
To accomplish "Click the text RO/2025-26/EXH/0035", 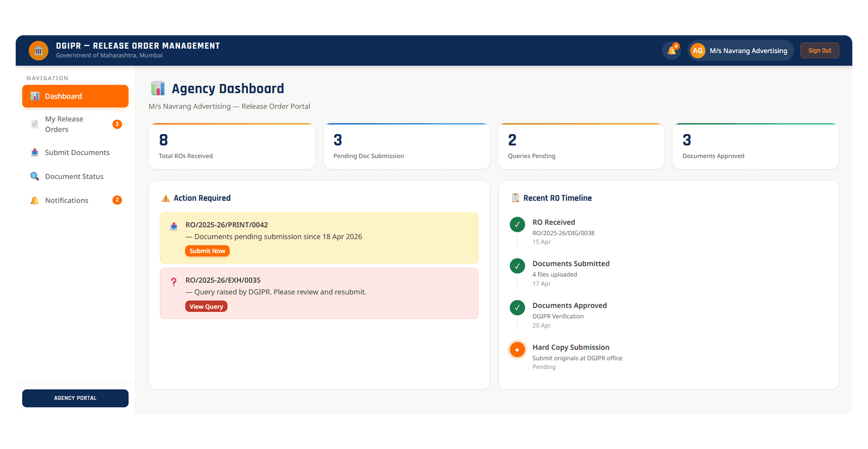I will point(223,280).
